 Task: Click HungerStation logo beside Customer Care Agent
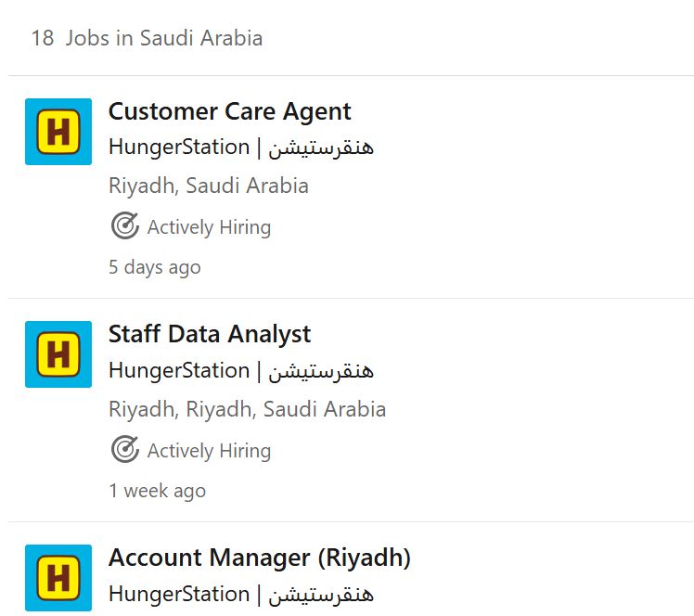(58, 132)
